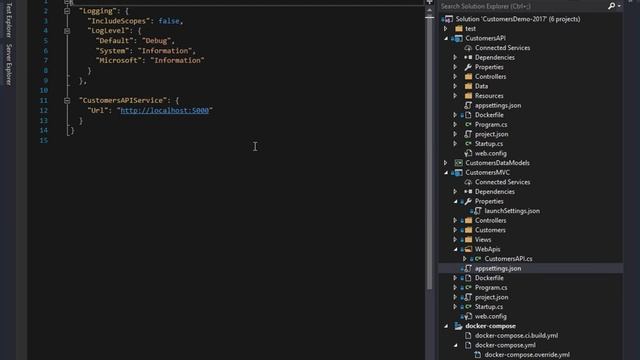Click Program.cs C# icon under CustomersAPI
Viewport: 640px width, 360px height.
tap(468, 124)
